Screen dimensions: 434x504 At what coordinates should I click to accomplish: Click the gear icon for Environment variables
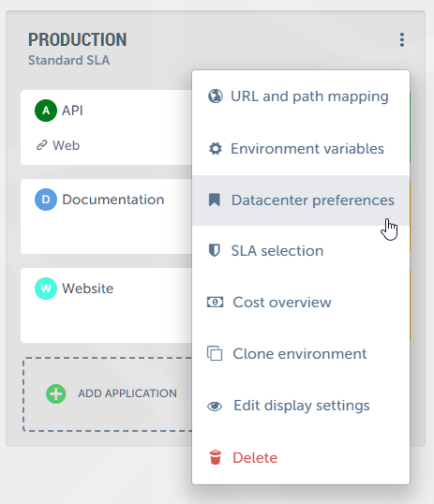point(216,149)
